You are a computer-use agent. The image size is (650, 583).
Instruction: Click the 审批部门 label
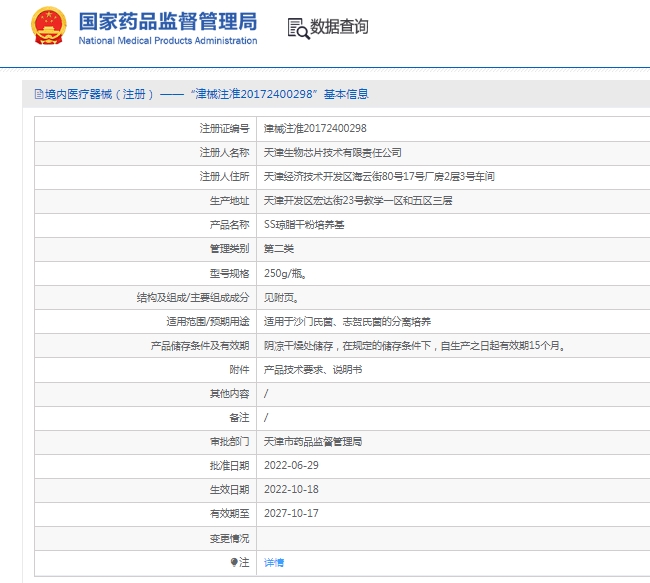pos(229,442)
